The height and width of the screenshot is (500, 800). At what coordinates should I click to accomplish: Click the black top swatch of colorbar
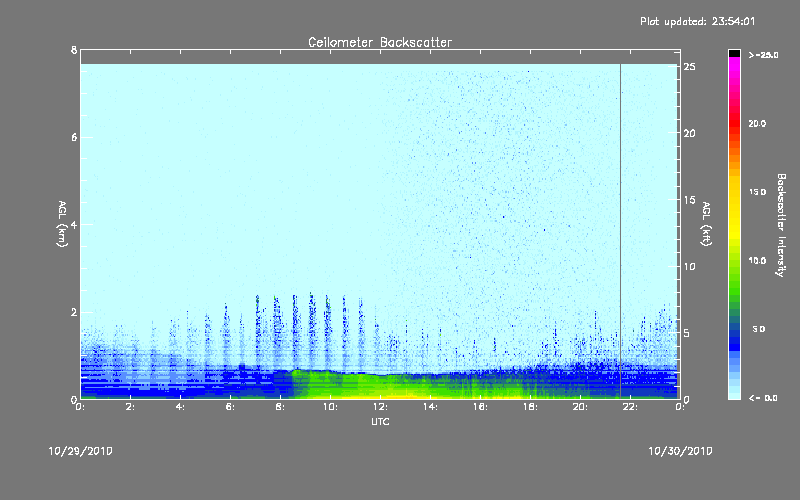734,53
